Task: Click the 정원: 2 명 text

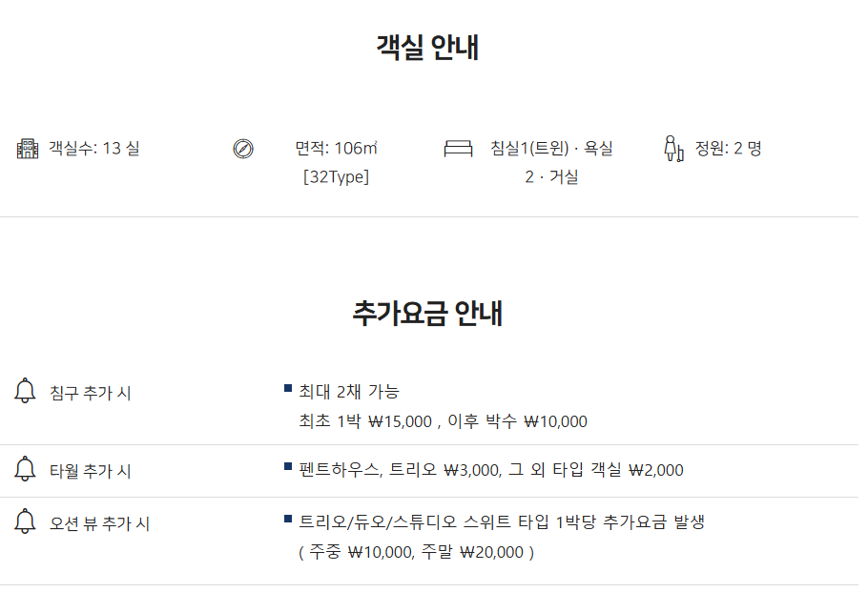Action: coord(728,149)
